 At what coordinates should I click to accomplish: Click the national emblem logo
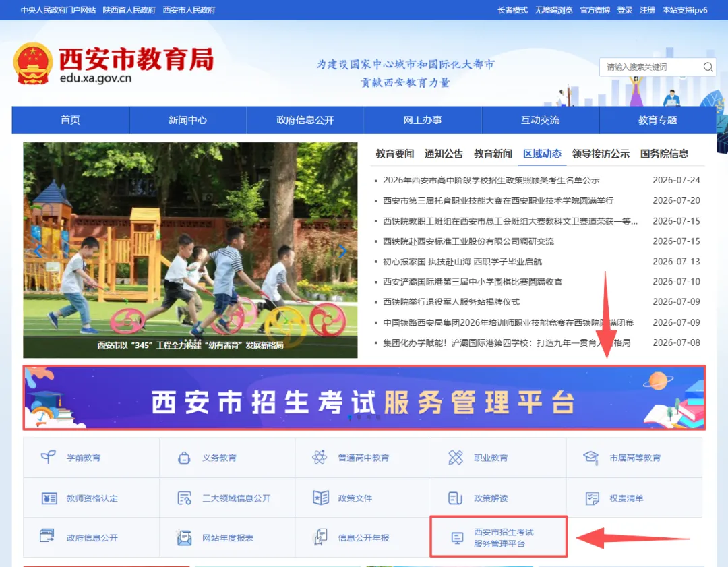click(32, 63)
